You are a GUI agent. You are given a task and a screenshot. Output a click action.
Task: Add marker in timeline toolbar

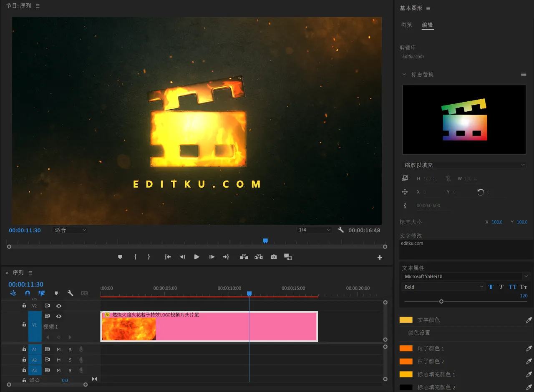pyautogui.click(x=56, y=294)
